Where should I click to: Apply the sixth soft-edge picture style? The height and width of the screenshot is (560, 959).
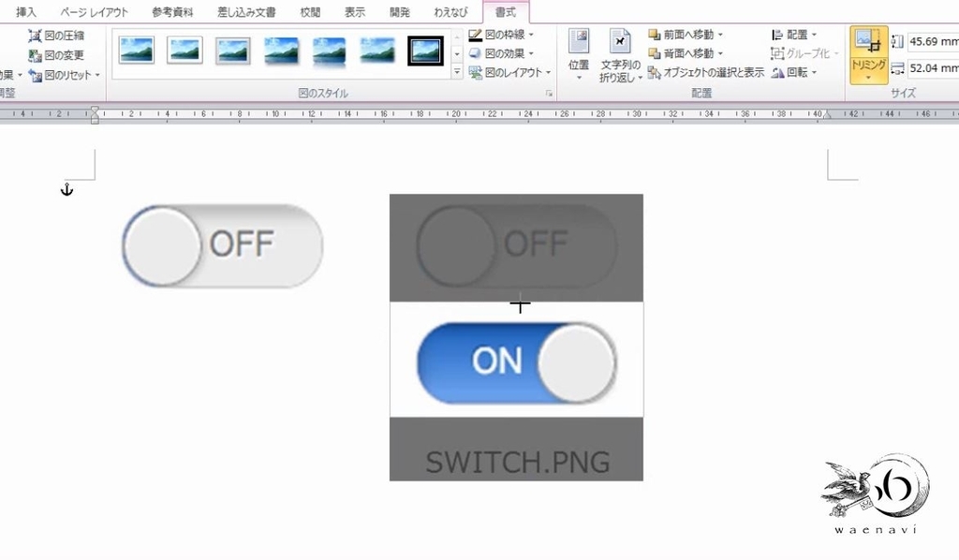377,51
